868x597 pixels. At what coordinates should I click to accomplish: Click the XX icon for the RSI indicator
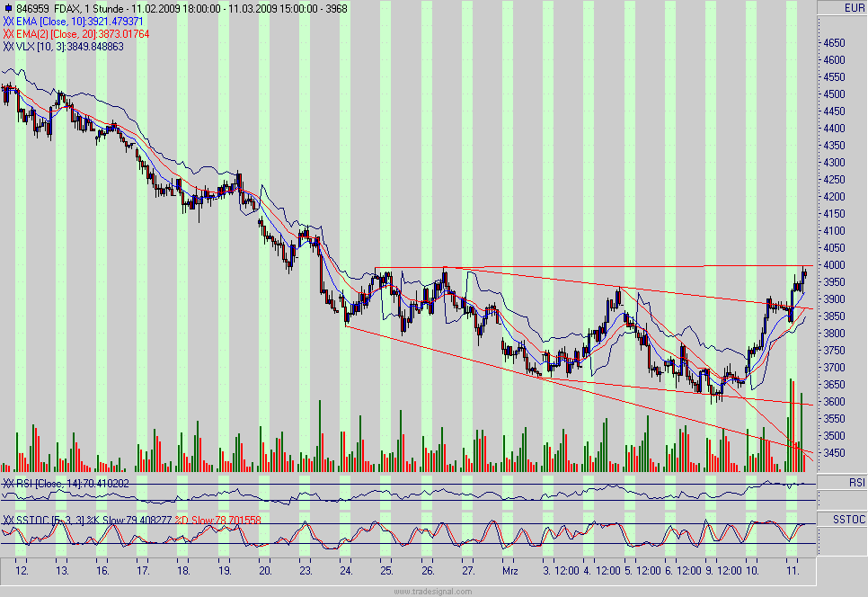coord(11,482)
